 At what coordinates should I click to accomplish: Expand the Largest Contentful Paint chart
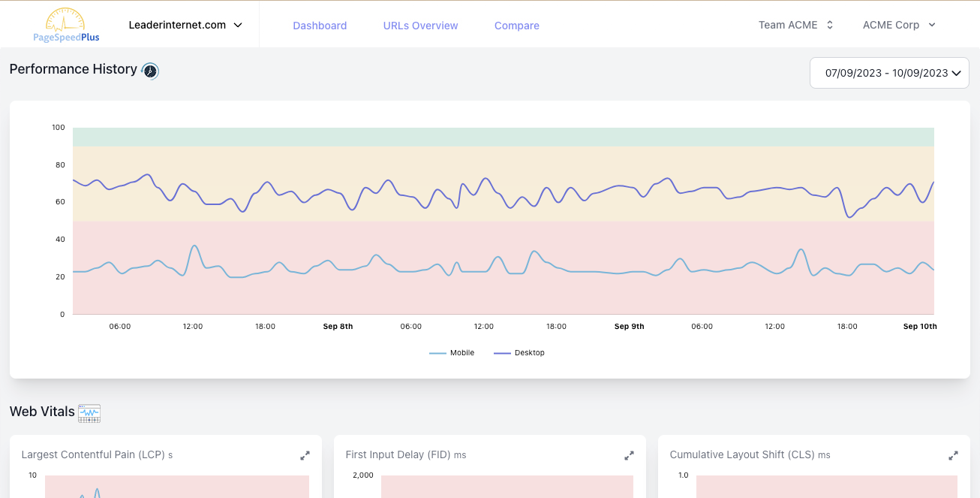click(x=305, y=455)
